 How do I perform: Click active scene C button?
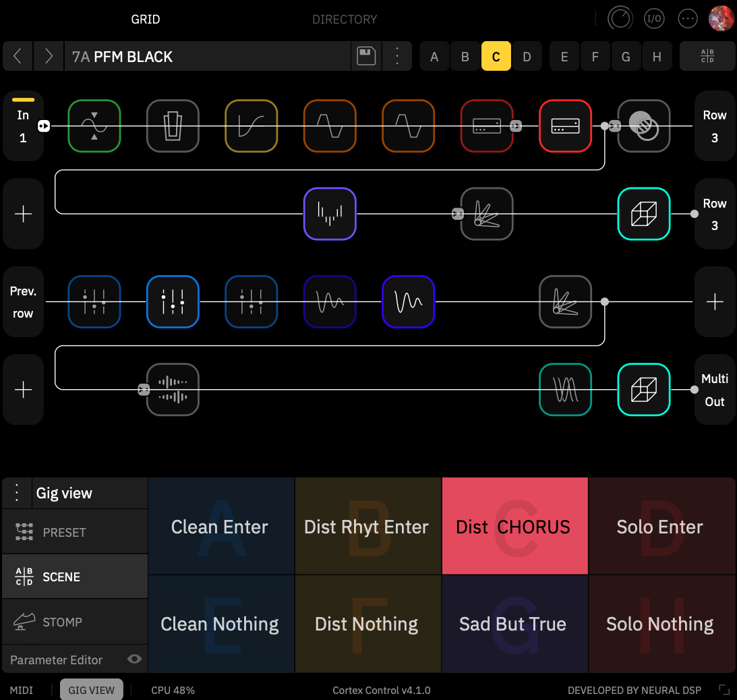coord(496,57)
